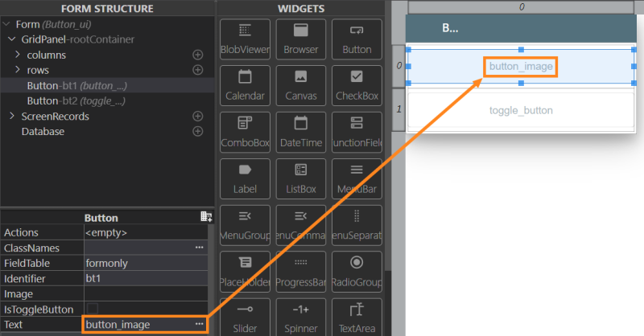Enable the IsToggleButton checkbox
Viewport: 644px width, 336px height.
(93, 309)
